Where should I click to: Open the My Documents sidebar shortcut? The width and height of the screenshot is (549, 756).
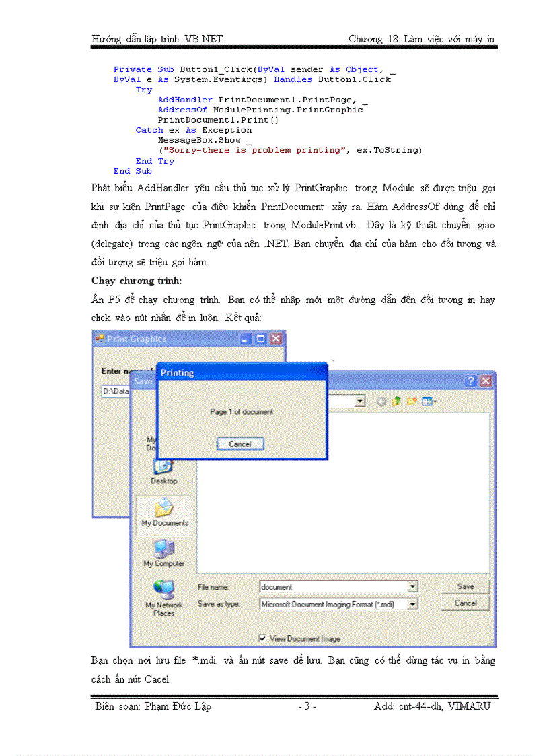(163, 513)
